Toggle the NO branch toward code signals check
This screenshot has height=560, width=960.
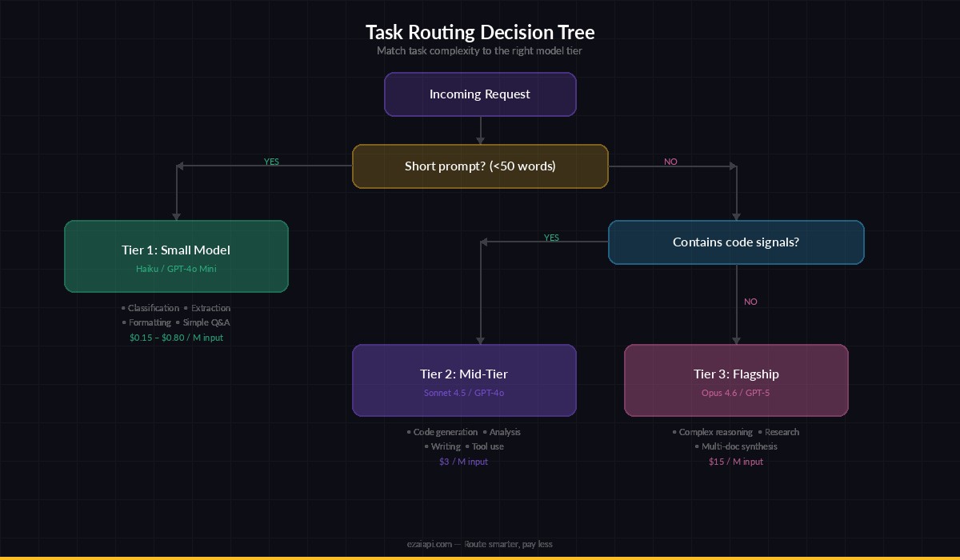pos(670,162)
